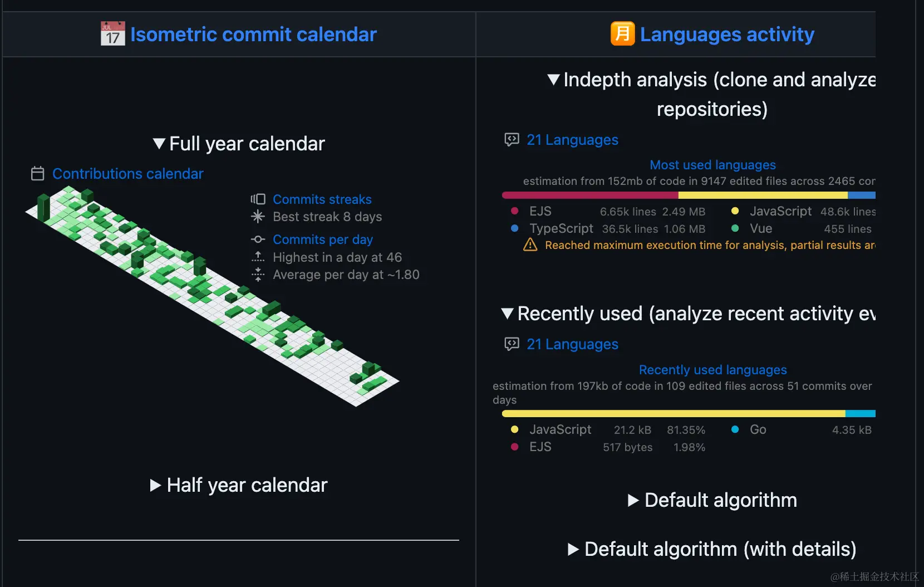
Task: Collapse the Recently used section
Action: (x=507, y=314)
